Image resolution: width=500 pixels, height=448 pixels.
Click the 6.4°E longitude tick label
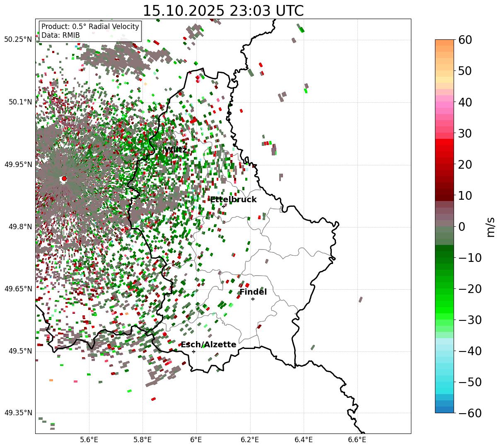(304, 440)
